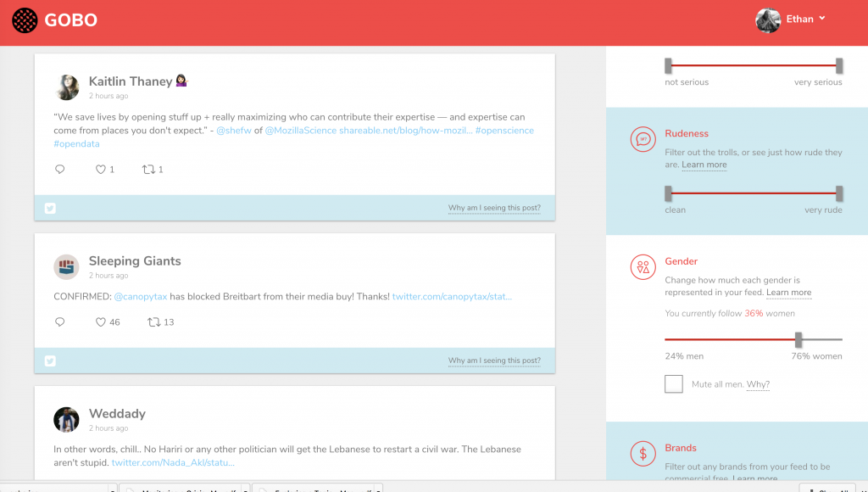Click the '36%' followed-women value
Viewport: 868px width, 492px height.
tap(754, 314)
